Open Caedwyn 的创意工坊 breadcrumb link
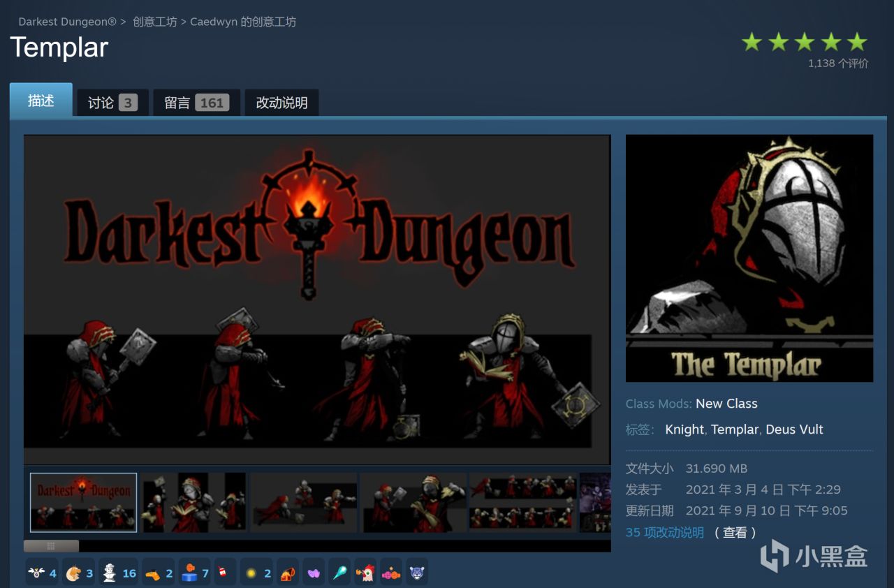 pos(243,22)
